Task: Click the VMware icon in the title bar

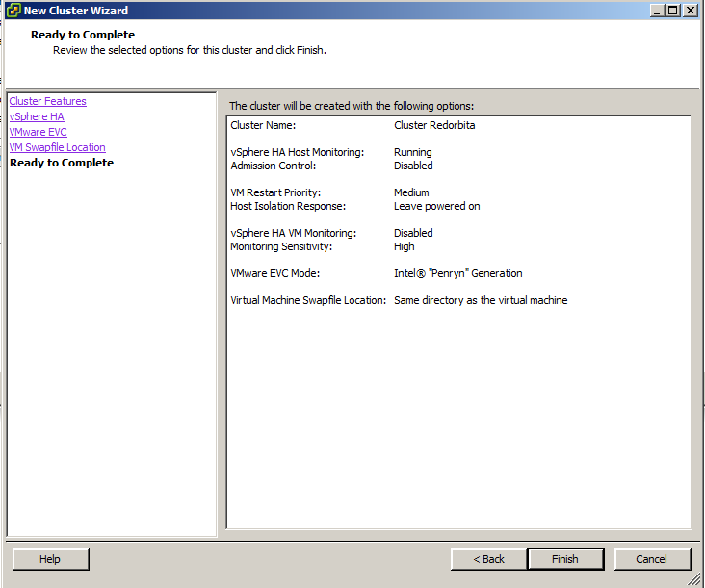Action: [13, 11]
